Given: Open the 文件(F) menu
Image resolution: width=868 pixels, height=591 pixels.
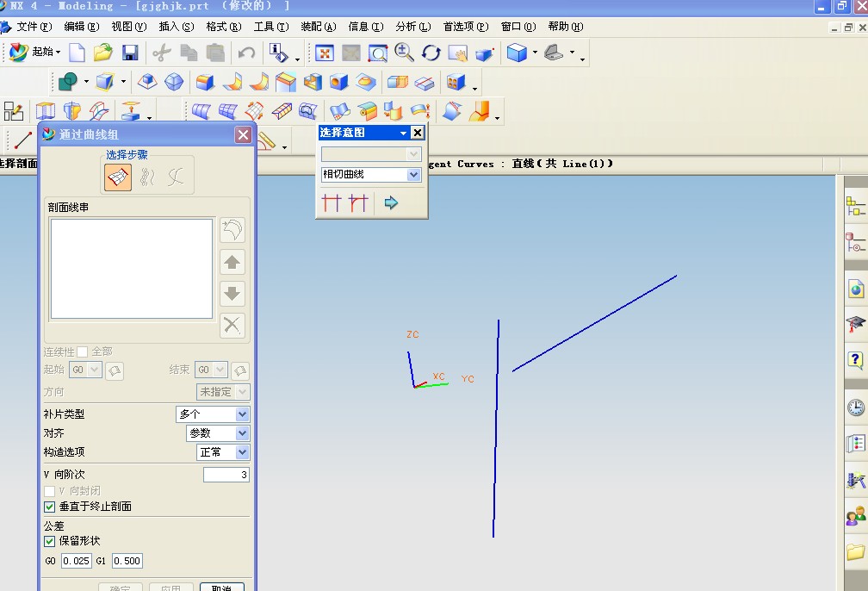Looking at the screenshot, I should pos(34,27).
